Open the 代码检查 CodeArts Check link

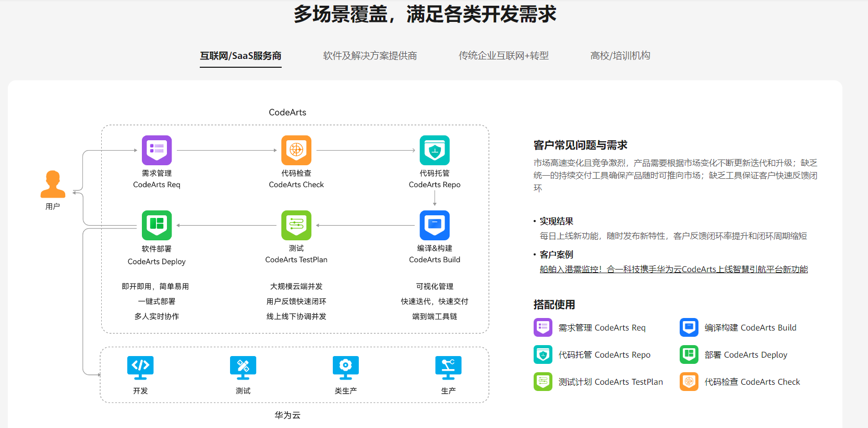[x=752, y=382]
